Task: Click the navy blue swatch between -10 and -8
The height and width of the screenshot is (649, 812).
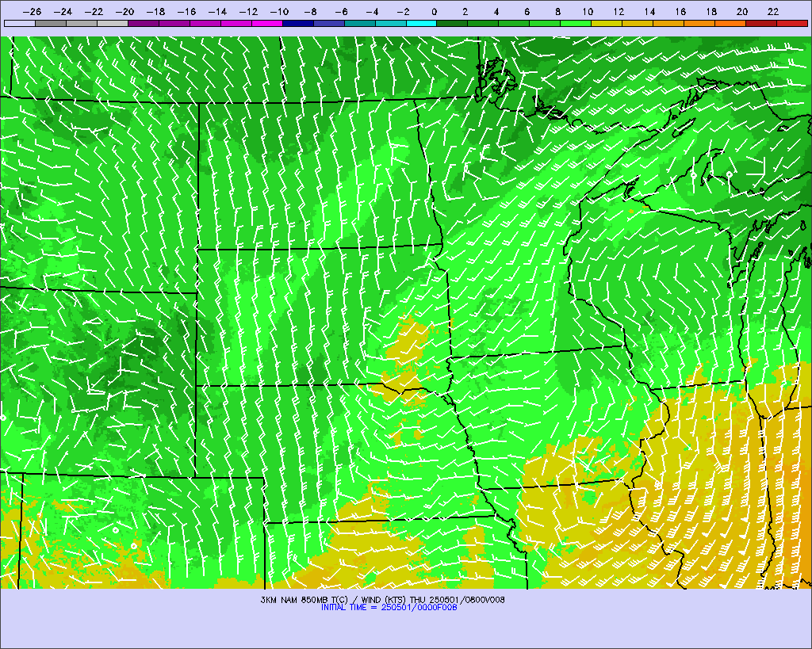Action: tap(298, 23)
